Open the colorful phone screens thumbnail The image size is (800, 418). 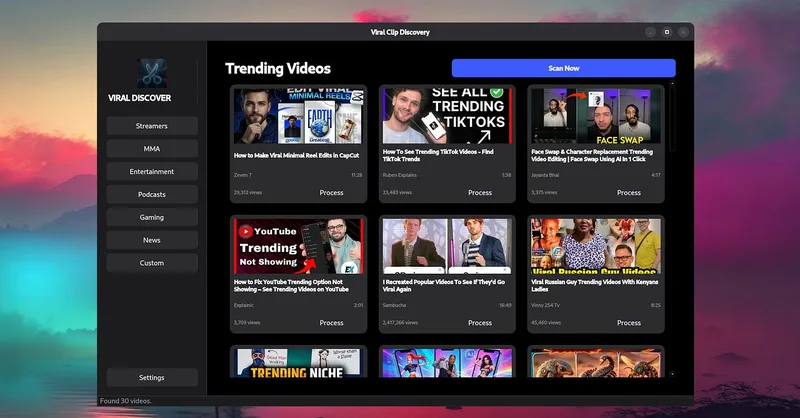tap(447, 363)
